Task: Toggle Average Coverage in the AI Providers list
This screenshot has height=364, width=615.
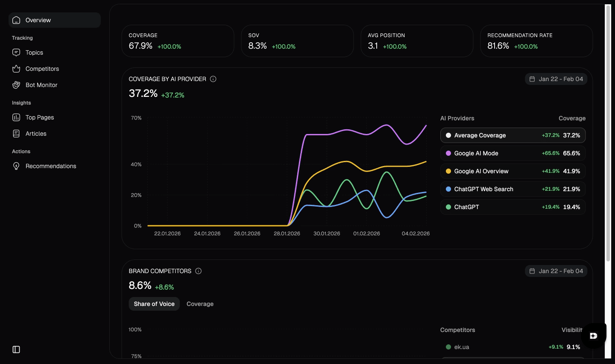Action: (x=512, y=135)
